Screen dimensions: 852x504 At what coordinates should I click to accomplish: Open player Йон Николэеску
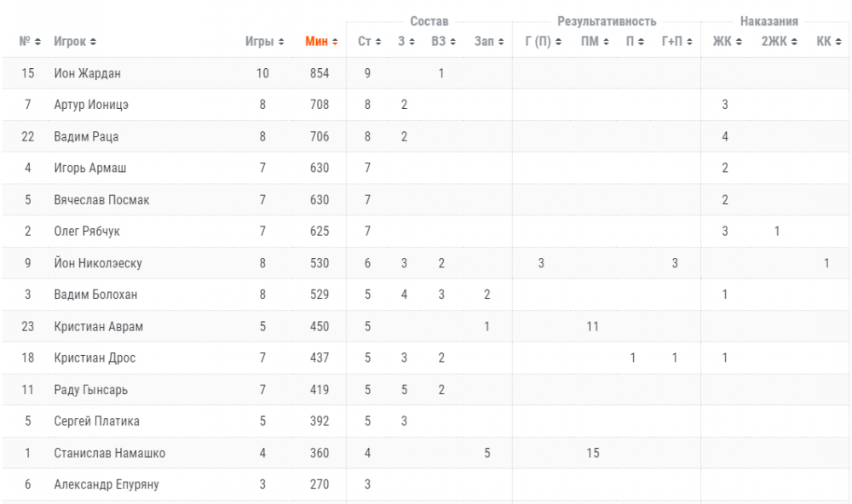point(98,263)
